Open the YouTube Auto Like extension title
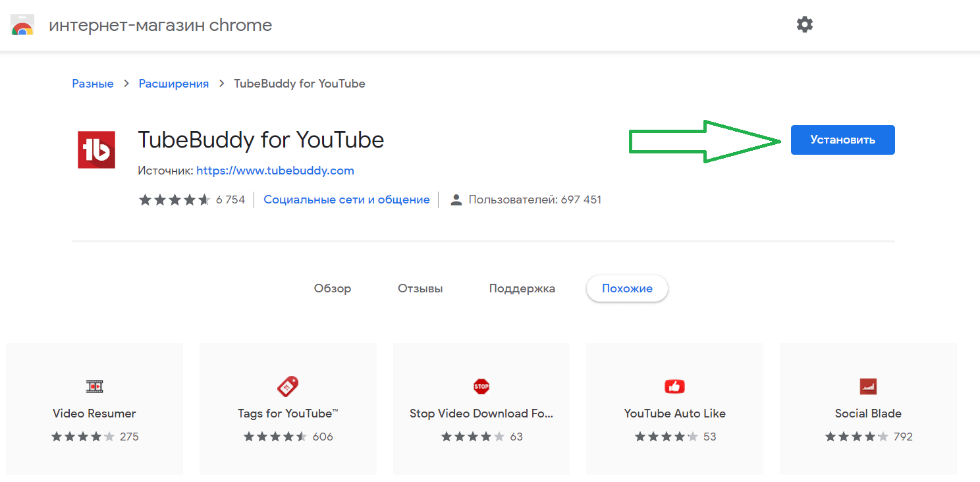 675,414
